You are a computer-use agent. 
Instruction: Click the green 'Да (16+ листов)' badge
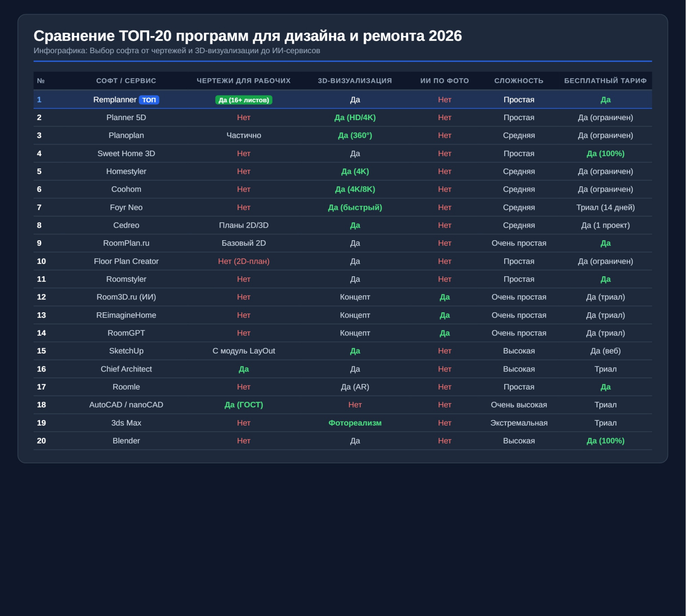[244, 100]
